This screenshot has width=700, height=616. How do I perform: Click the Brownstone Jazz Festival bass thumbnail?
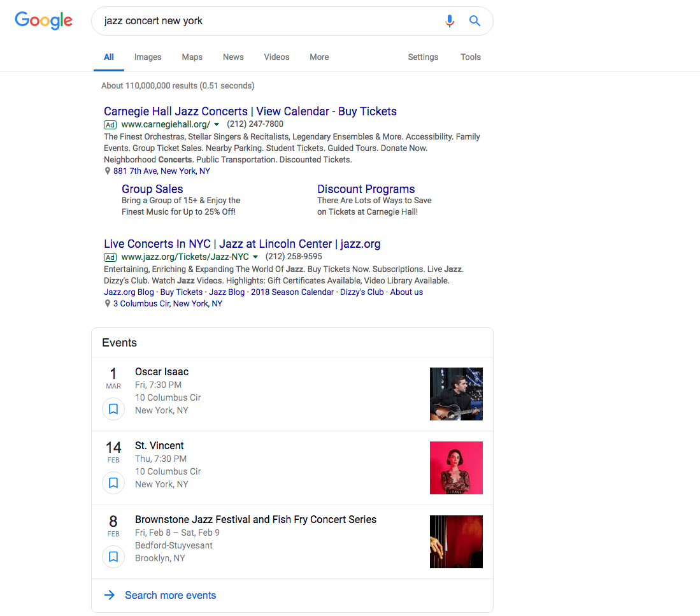[x=456, y=541]
